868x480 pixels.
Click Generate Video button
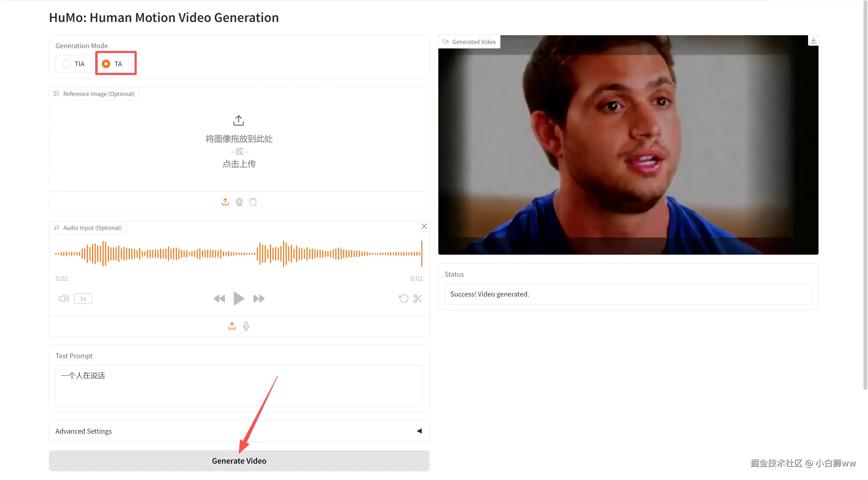point(239,461)
